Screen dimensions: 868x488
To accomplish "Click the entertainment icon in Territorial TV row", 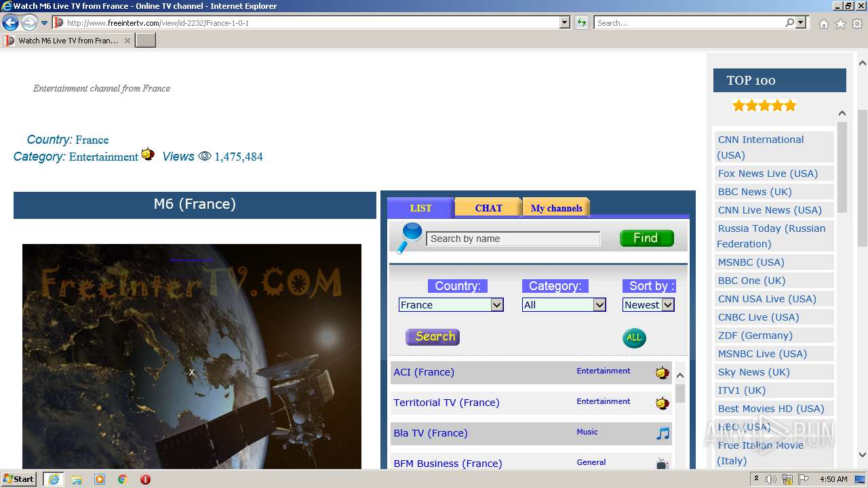I will pyautogui.click(x=663, y=403).
